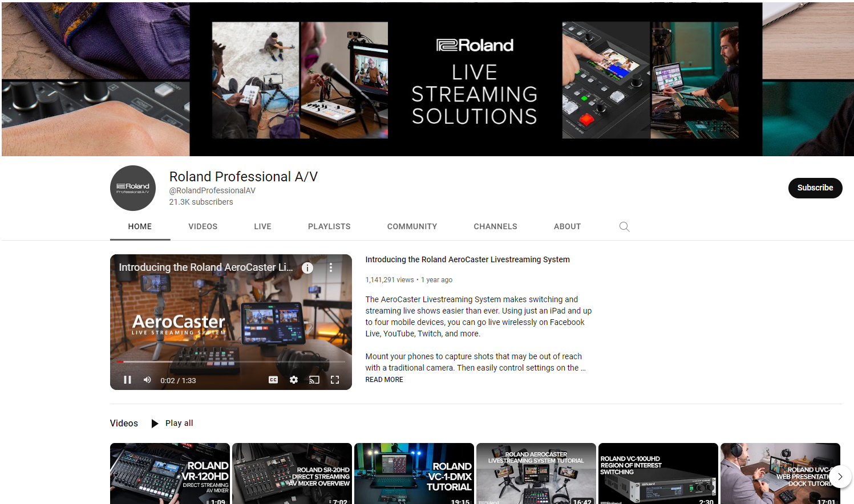The height and width of the screenshot is (504, 854).
Task: Show next videos with the right arrow
Action: [840, 477]
